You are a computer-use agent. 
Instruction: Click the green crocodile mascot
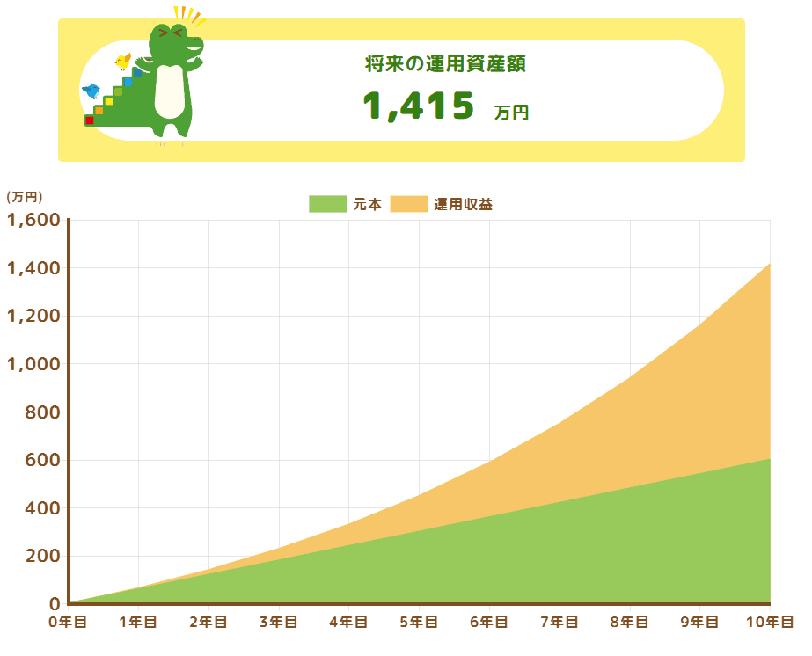(x=172, y=84)
